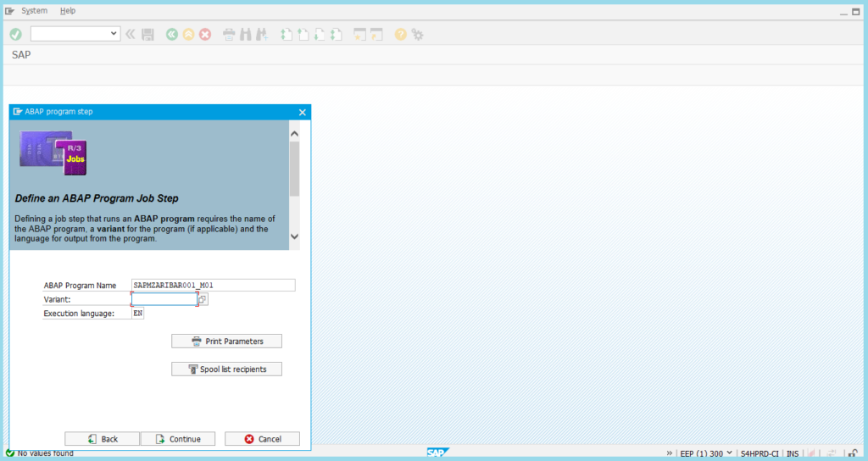
Task: Expand the status bar double-chevron
Action: click(x=670, y=453)
